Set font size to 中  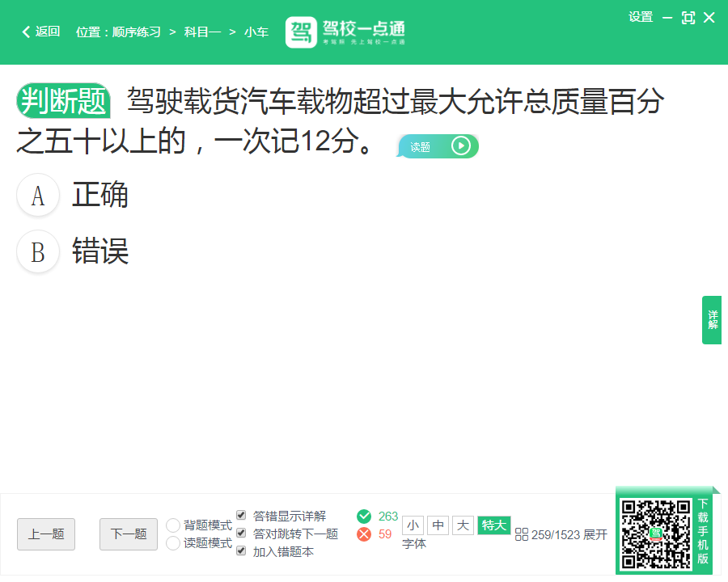(x=438, y=525)
